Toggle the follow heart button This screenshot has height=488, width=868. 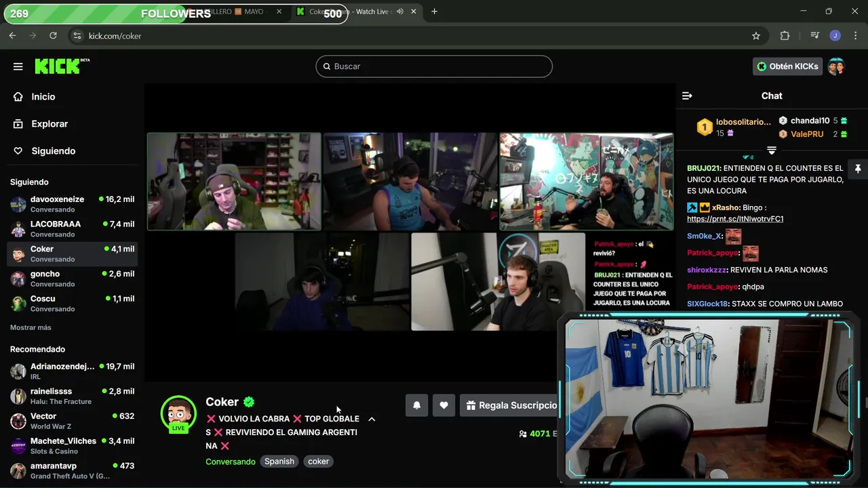(x=443, y=405)
